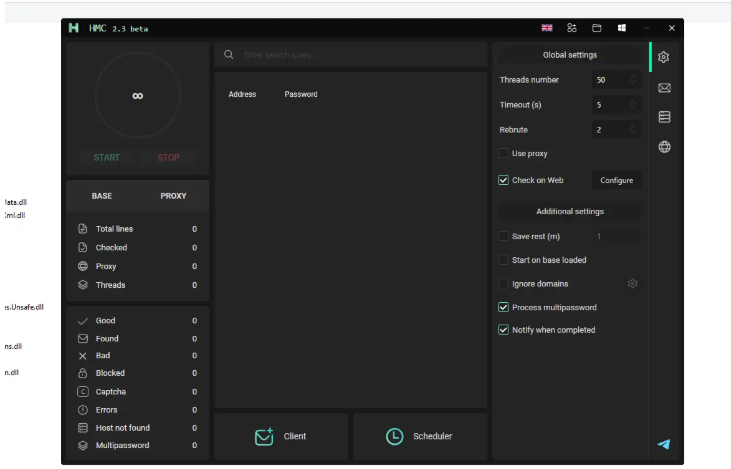Click the STOP button

tap(168, 158)
